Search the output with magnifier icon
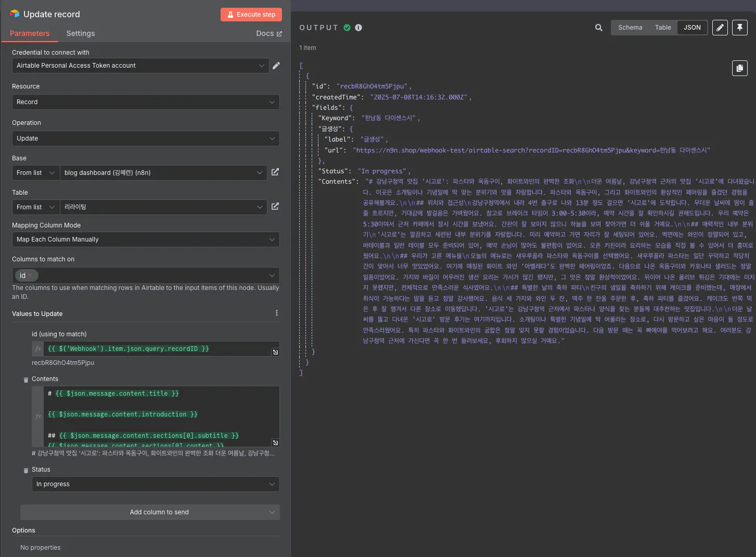The width and height of the screenshot is (756, 557). point(599,28)
